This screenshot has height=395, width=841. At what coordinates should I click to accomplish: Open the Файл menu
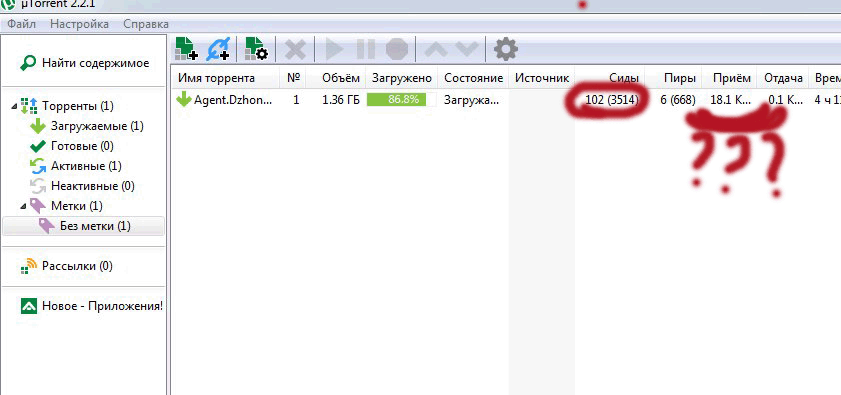click(x=21, y=24)
